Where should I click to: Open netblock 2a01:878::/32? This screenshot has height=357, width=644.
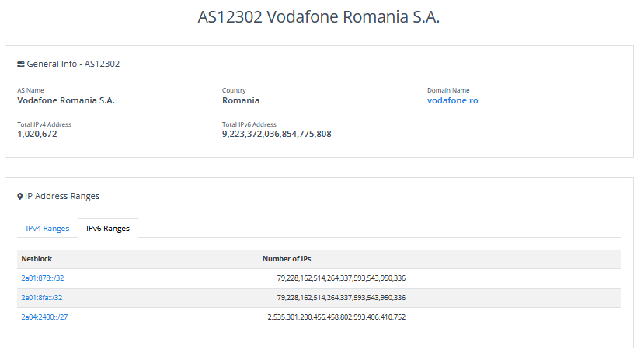coord(43,278)
